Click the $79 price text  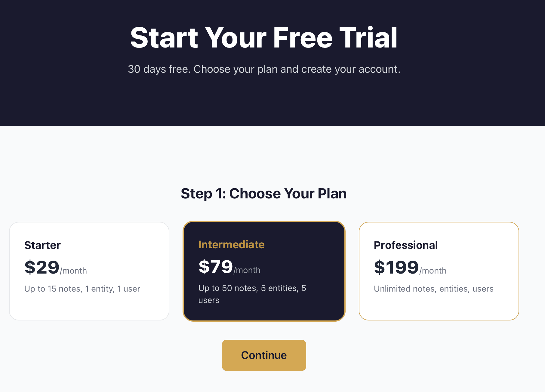(x=216, y=267)
